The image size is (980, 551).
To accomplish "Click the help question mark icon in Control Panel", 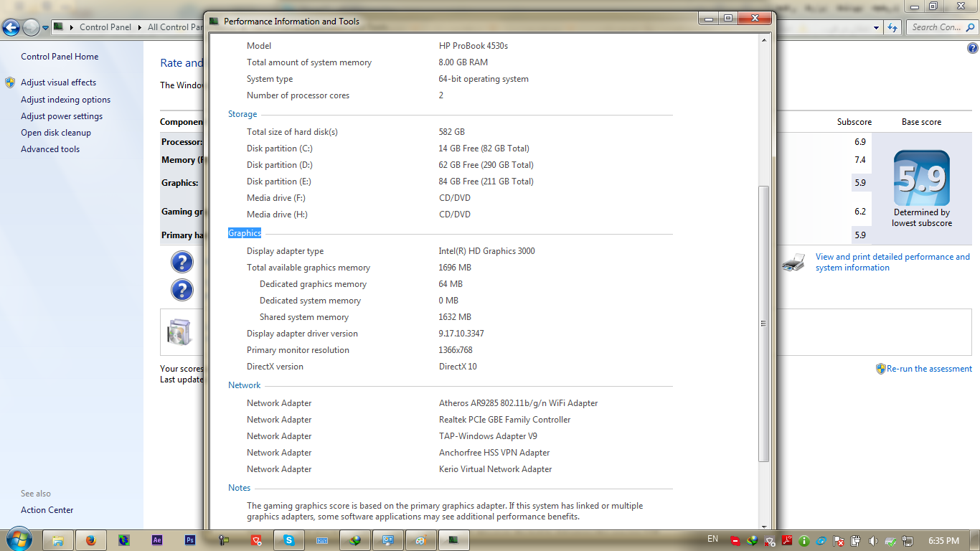I will point(972,48).
